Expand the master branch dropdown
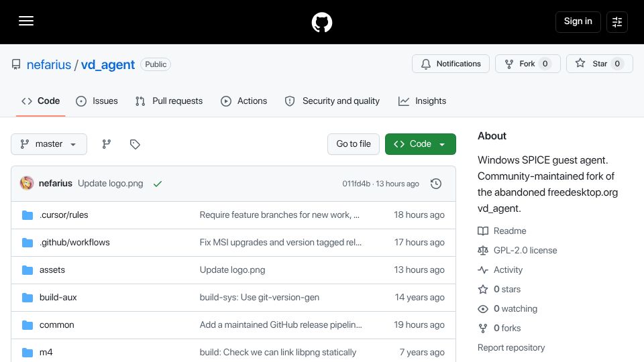644x362 pixels. point(49,144)
